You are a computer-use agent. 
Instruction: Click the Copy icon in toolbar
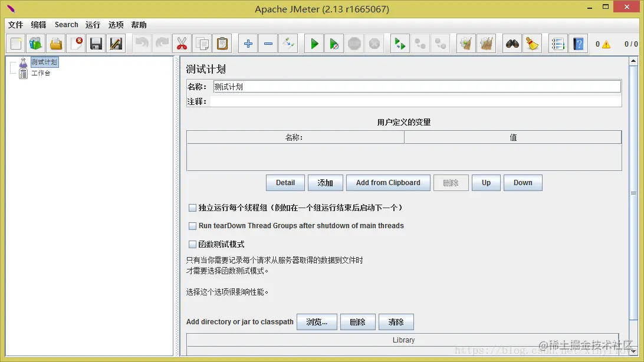(202, 44)
